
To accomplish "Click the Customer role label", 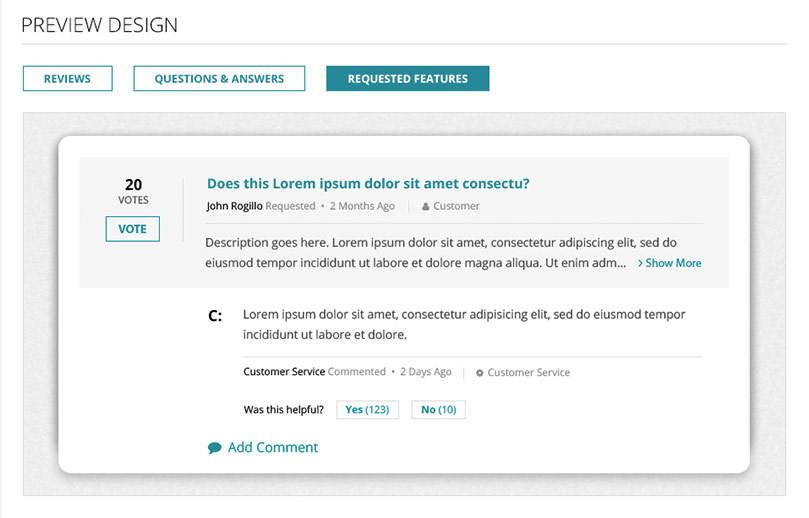I will tap(456, 206).
